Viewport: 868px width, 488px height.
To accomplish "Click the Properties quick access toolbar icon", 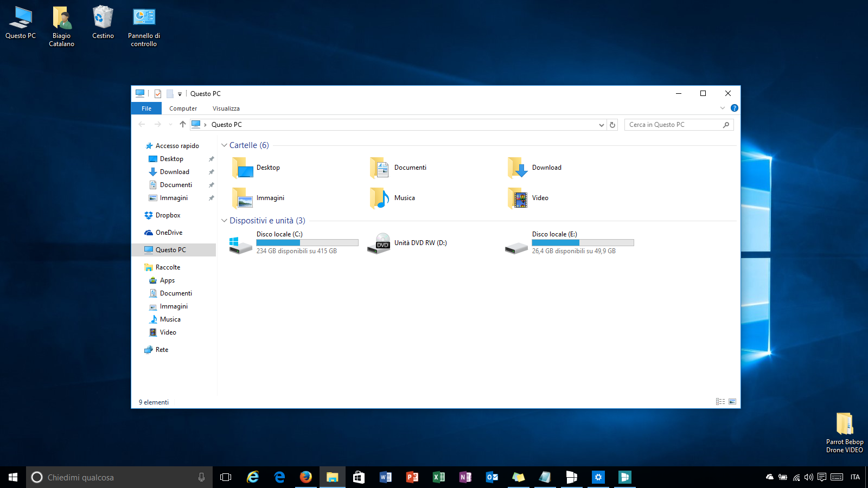I will [158, 94].
